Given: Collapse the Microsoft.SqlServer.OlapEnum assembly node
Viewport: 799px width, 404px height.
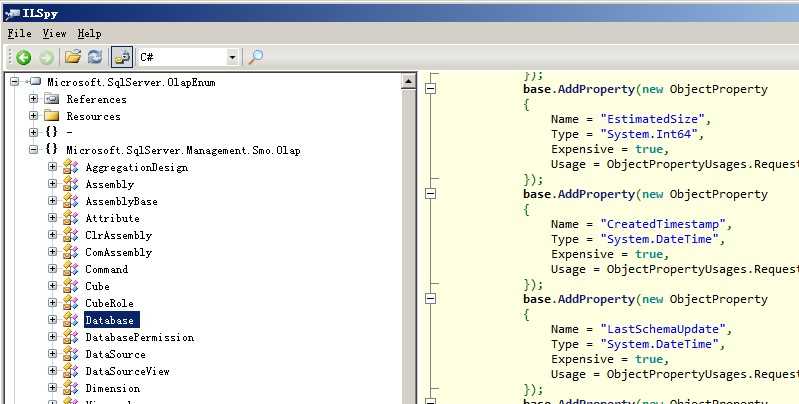Looking at the screenshot, I should click(14, 82).
